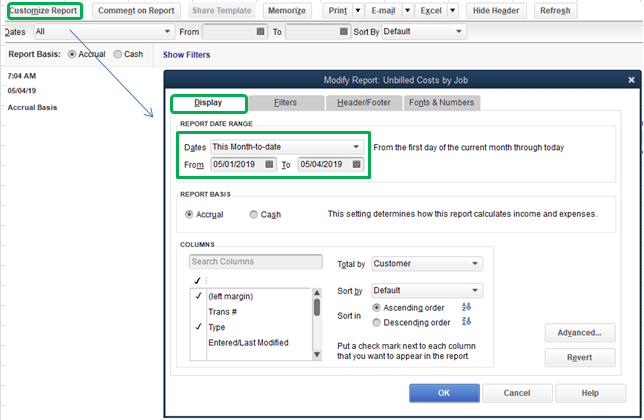Click the Show Filters link
The height and width of the screenshot is (420, 644).
(186, 55)
